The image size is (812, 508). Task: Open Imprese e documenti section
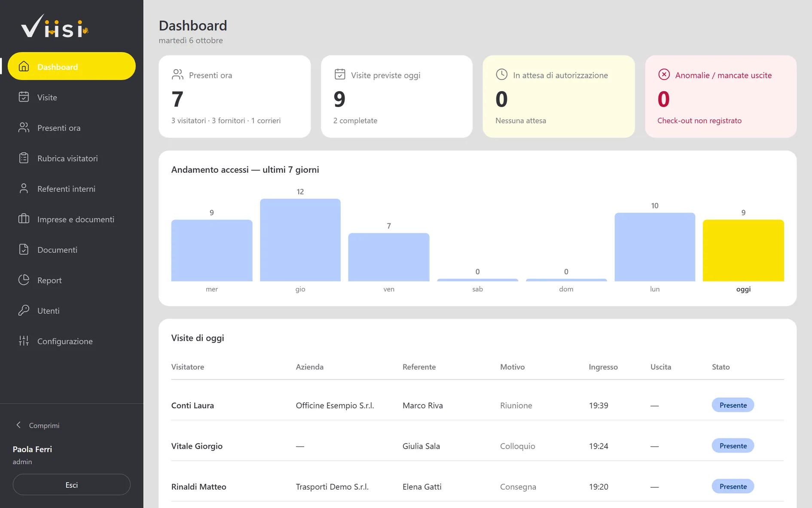tap(72, 219)
